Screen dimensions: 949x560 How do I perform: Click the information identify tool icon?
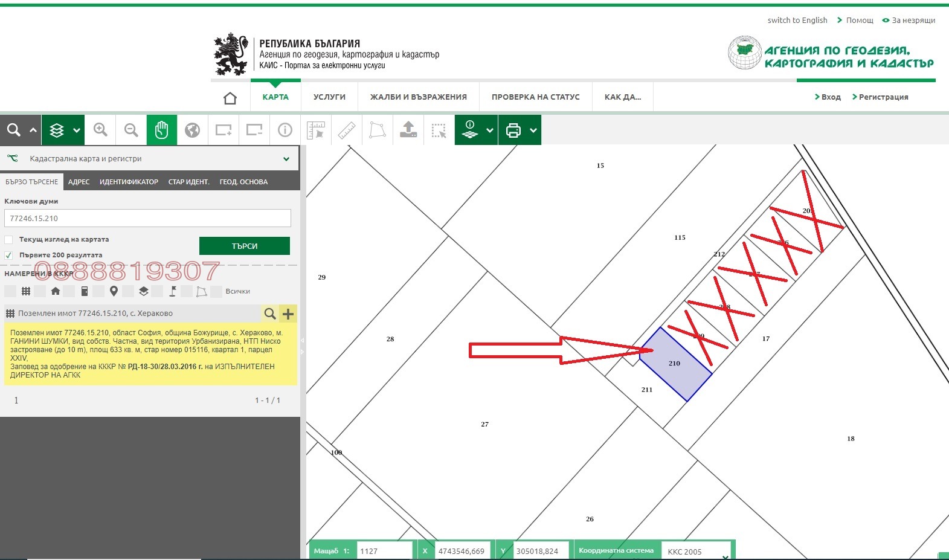coord(285,130)
